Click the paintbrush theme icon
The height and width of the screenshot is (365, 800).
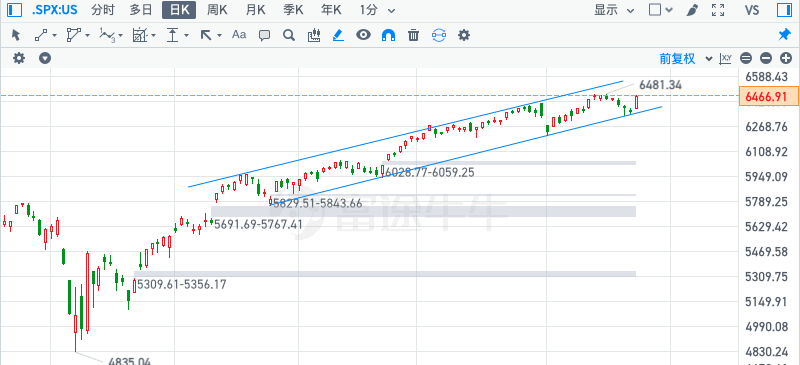point(692,10)
